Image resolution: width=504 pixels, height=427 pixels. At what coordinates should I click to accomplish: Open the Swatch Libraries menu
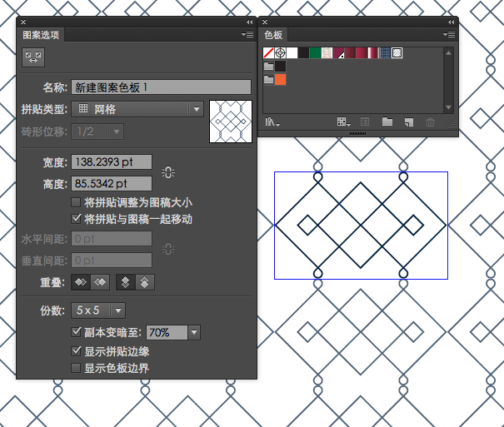[272, 122]
